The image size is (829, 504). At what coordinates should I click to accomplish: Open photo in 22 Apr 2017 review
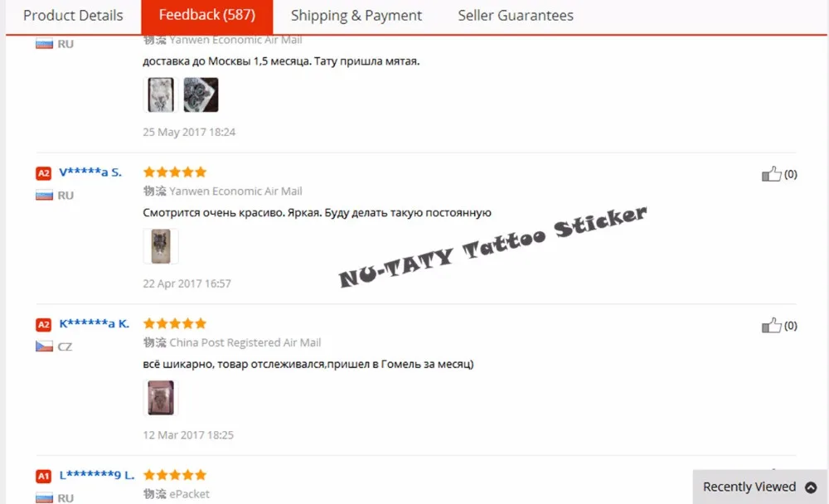tap(161, 246)
